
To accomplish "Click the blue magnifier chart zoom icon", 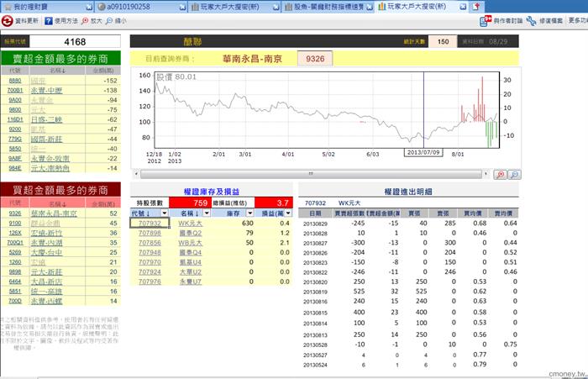I will click(514, 175).
